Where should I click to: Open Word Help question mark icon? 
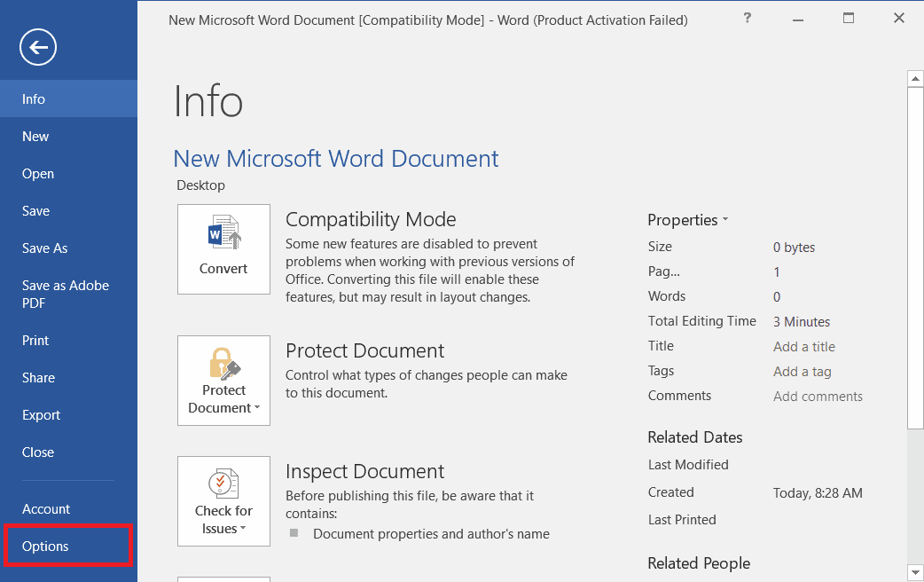pyautogui.click(x=748, y=18)
